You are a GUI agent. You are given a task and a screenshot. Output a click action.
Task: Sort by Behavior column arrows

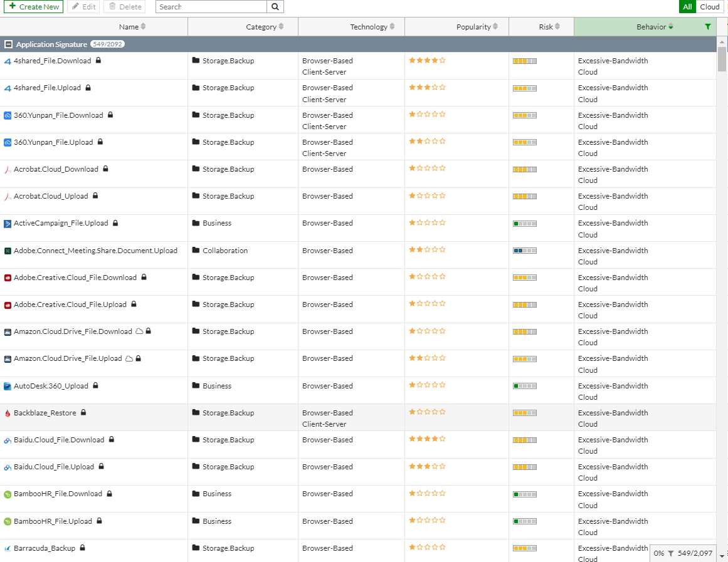(x=671, y=26)
